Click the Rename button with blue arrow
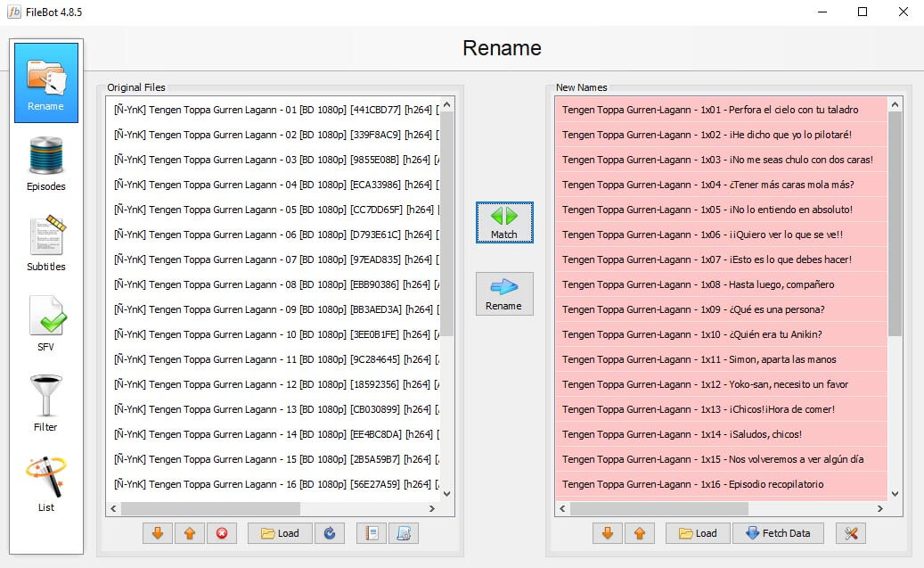This screenshot has width=924, height=568. click(x=504, y=293)
